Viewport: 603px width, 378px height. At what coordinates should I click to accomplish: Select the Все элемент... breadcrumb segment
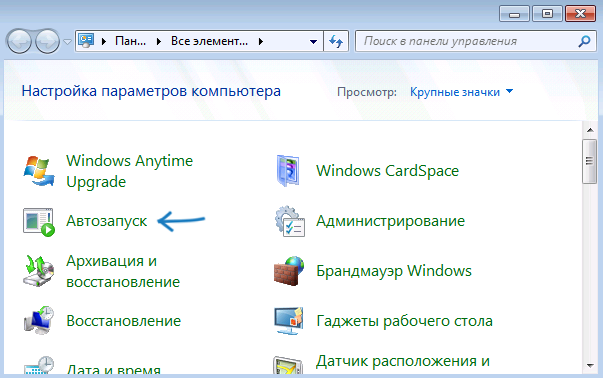pos(209,41)
